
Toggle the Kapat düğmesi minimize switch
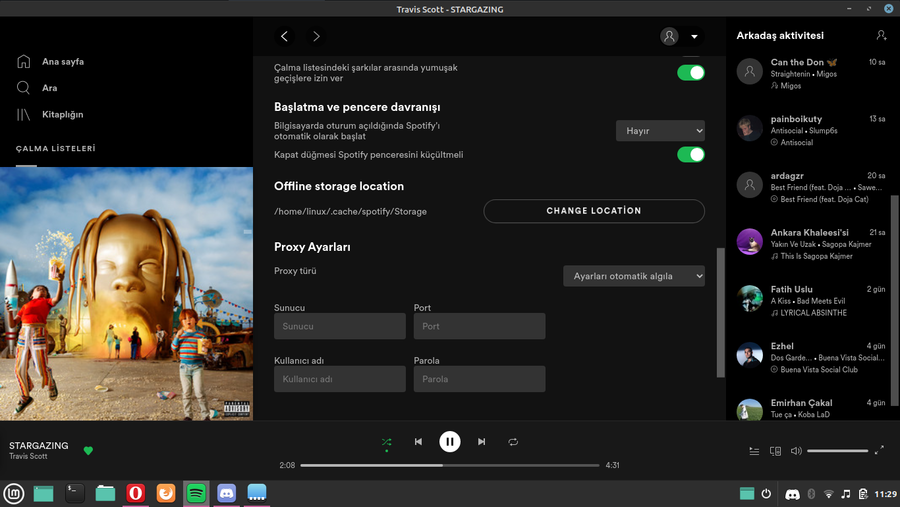tap(690, 154)
